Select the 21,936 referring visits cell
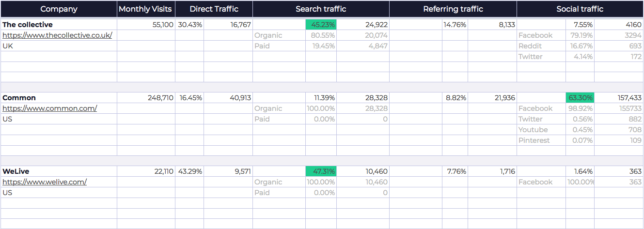The width and height of the screenshot is (644, 229). click(x=492, y=98)
